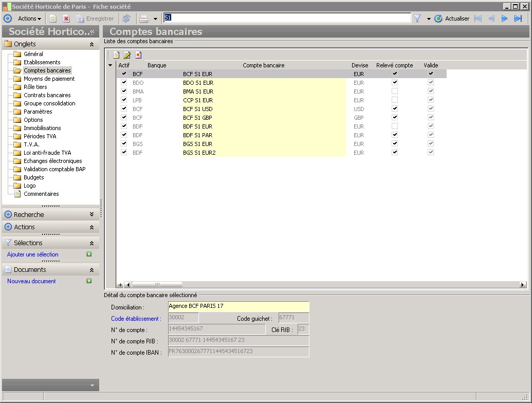Select the Contrats bancaires item
This screenshot has height=403, width=532.
click(x=47, y=95)
